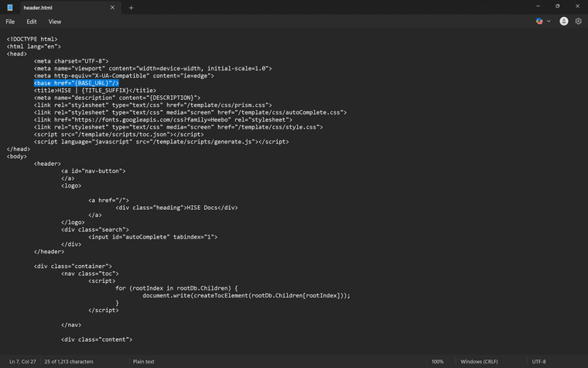Screen dimensions: 588x368
Task: Click the closing </logo> tag line
Action: [x=73, y=222]
